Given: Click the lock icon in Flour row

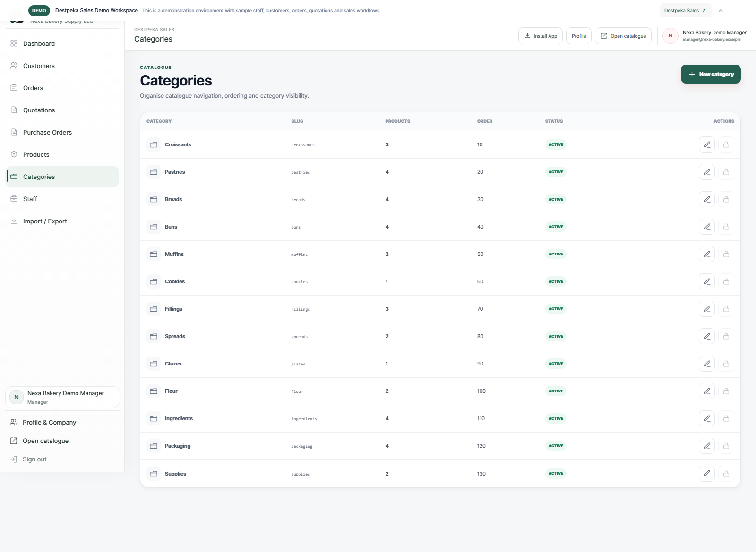Looking at the screenshot, I should 726,391.
